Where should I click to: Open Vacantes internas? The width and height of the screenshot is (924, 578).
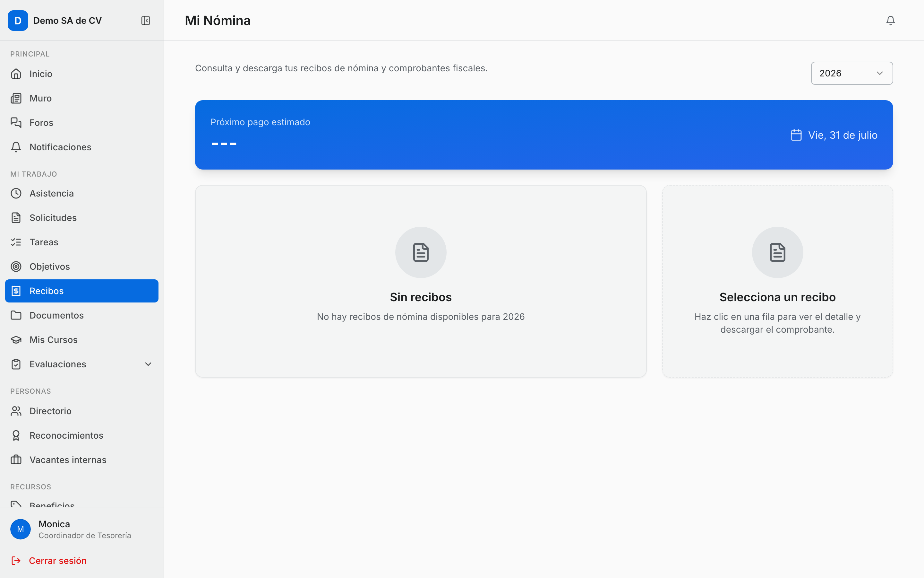coord(82,460)
